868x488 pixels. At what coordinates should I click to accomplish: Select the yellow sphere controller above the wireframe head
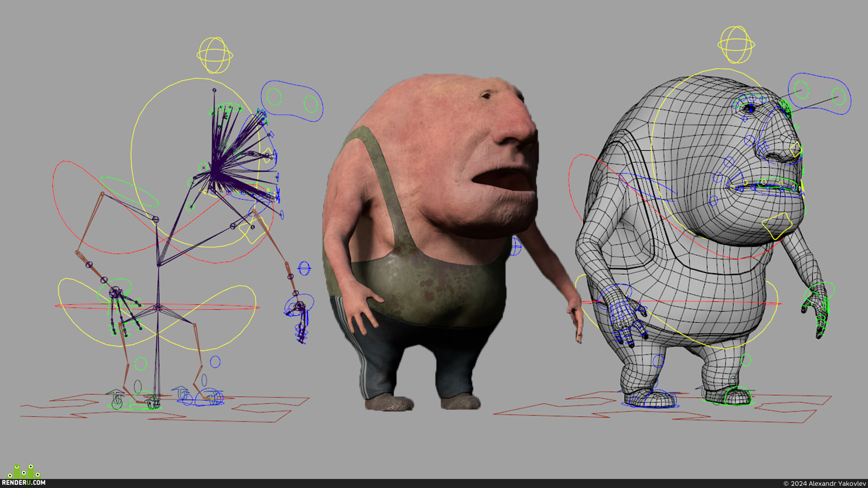point(736,45)
